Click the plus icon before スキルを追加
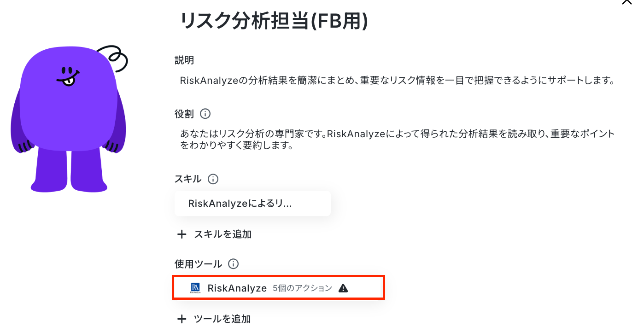This screenshot has height=327, width=644. pos(182,234)
